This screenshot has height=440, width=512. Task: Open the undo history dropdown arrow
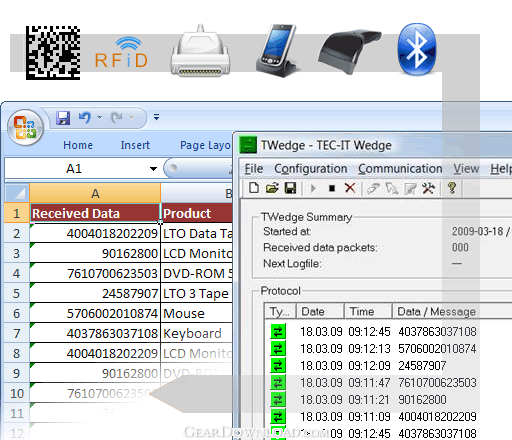click(99, 117)
